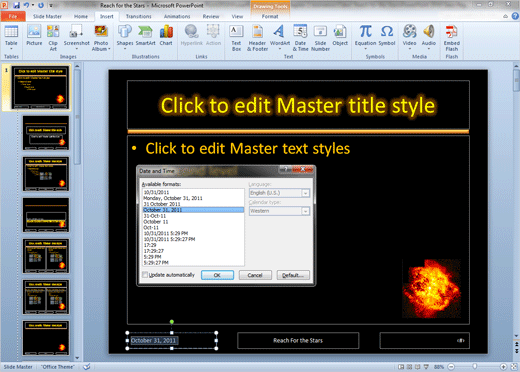Image resolution: width=520 pixels, height=372 pixels.
Task: Select format 'Monday, October 31, 2011'
Action: pyautogui.click(x=173, y=198)
